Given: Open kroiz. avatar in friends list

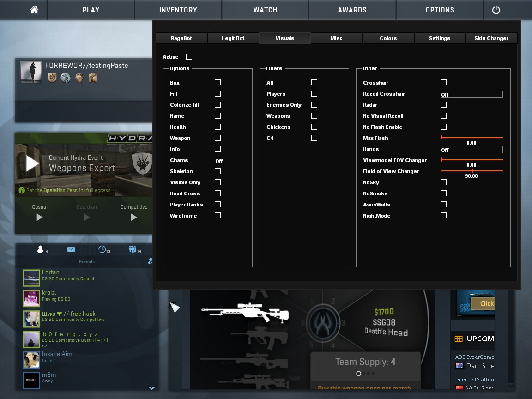Looking at the screenshot, I should [31, 298].
